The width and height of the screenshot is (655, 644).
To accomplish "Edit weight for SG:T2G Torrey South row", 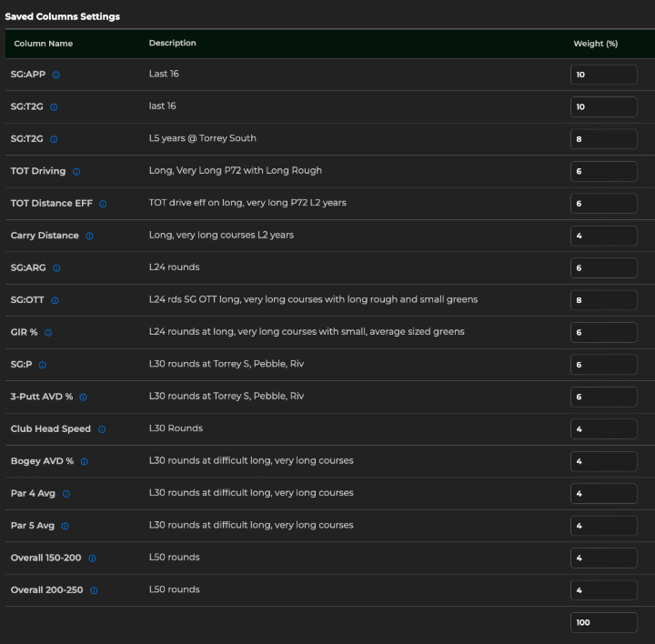I will 604,139.
